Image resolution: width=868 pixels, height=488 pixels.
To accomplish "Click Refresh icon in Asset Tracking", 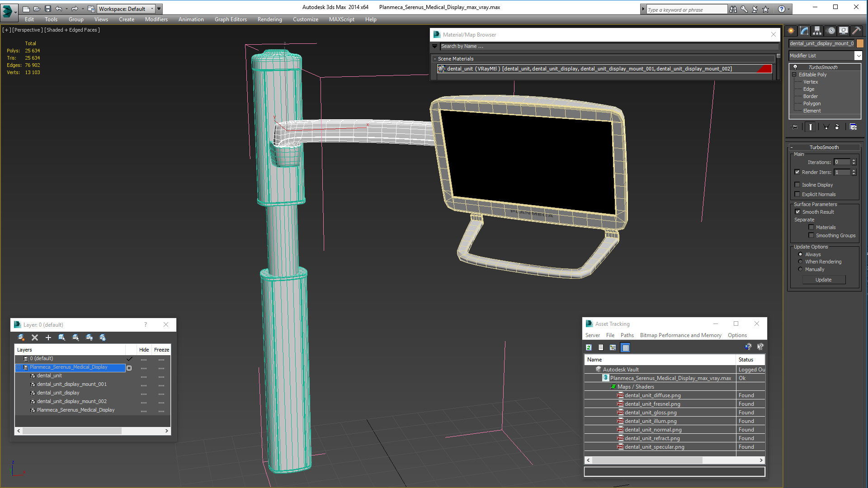I will [589, 347].
